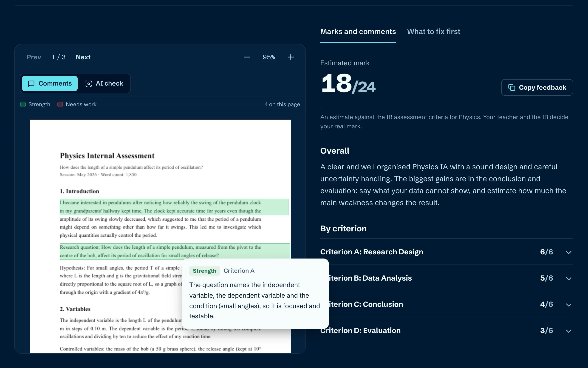Image resolution: width=588 pixels, height=368 pixels.
Task: Click the '2. Variables' heading in document
Action: tap(75, 309)
